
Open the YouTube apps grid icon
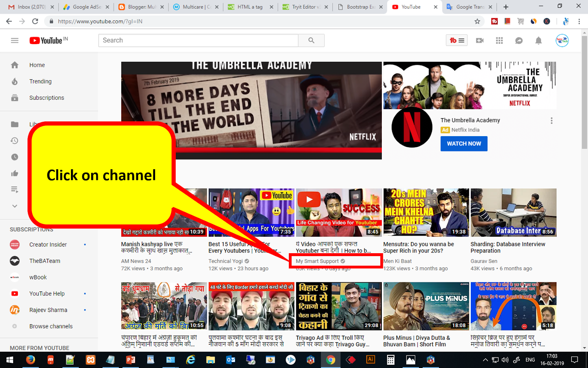pos(499,40)
